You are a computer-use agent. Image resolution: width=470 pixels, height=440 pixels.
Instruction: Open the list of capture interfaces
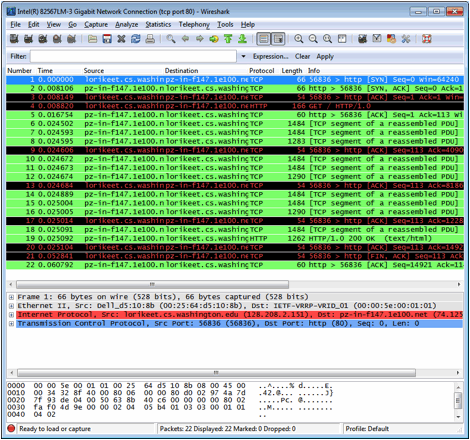tap(14, 39)
